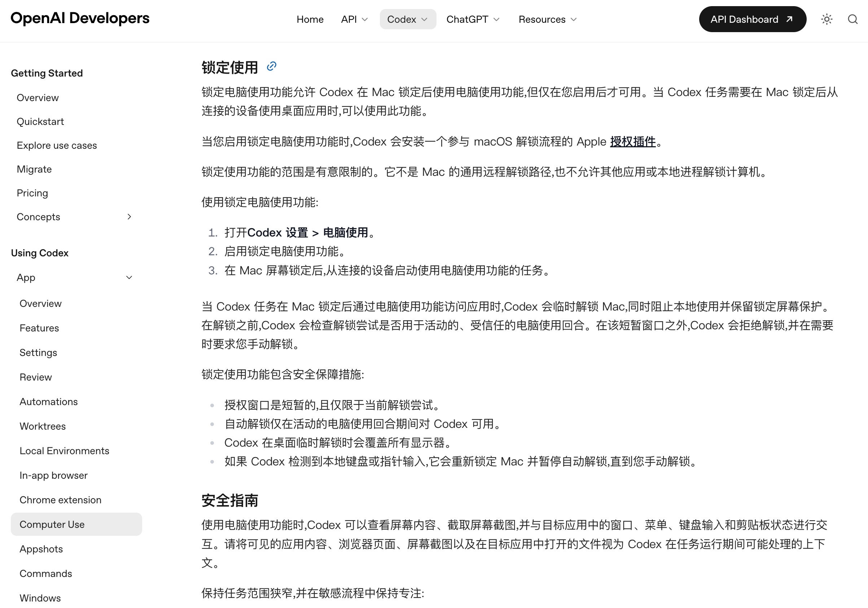Screen dimensions: 868x608
Task: Select the App sidebar item
Action: coord(26,278)
